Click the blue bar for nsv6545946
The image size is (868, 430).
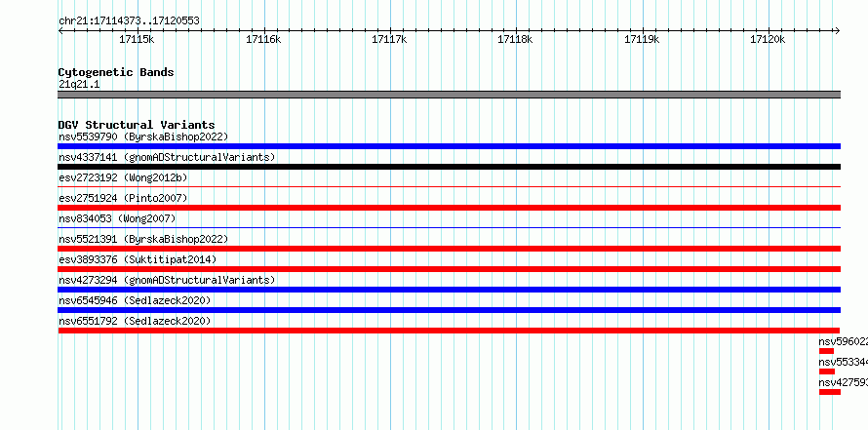click(x=449, y=310)
